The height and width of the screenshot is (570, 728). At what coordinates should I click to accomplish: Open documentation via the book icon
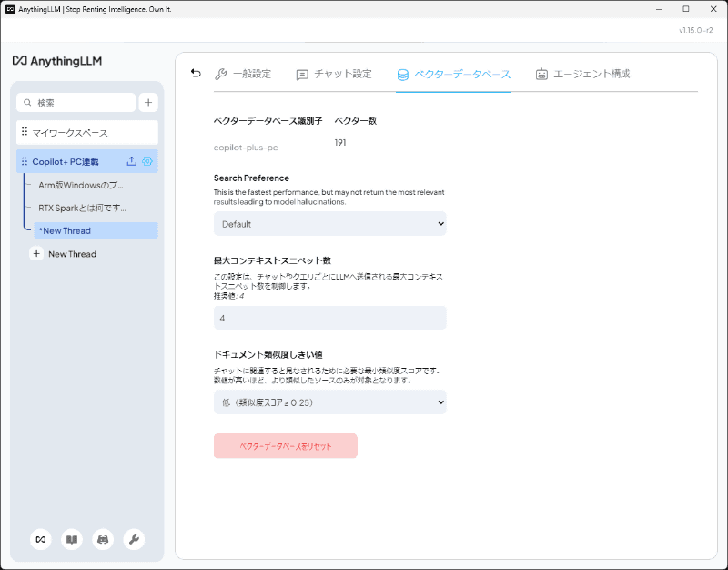click(x=72, y=539)
